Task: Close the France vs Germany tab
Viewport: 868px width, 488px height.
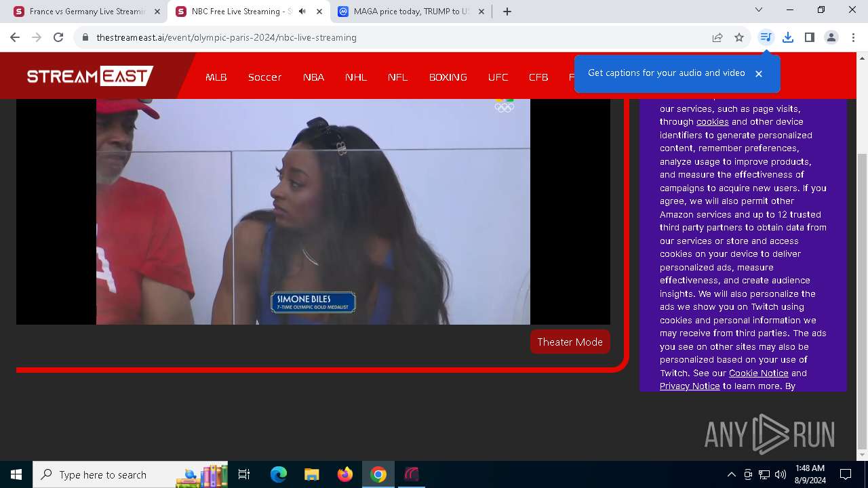Action: pos(157,12)
